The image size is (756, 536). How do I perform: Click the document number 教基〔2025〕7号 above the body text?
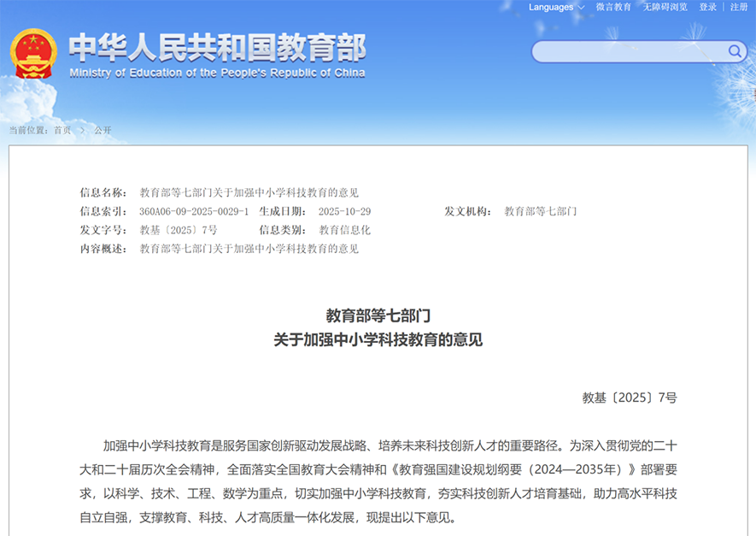point(630,398)
